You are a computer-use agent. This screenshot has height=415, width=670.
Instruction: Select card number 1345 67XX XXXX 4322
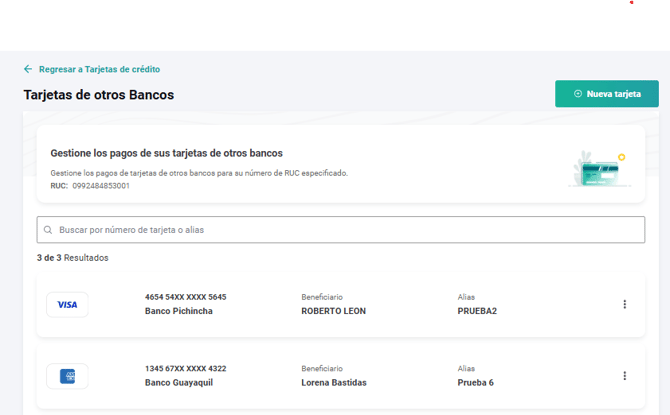point(185,369)
